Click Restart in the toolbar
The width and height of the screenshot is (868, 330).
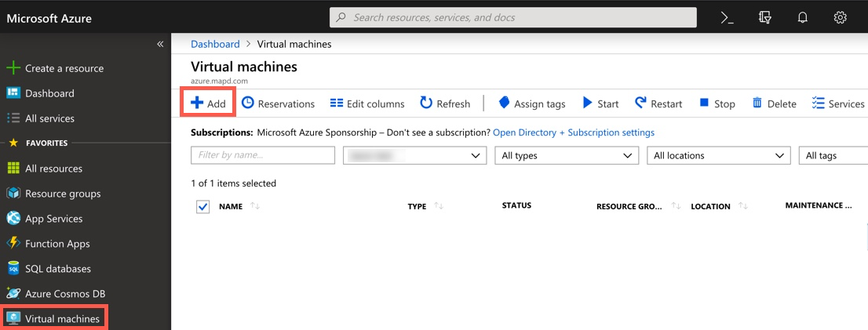click(x=658, y=103)
